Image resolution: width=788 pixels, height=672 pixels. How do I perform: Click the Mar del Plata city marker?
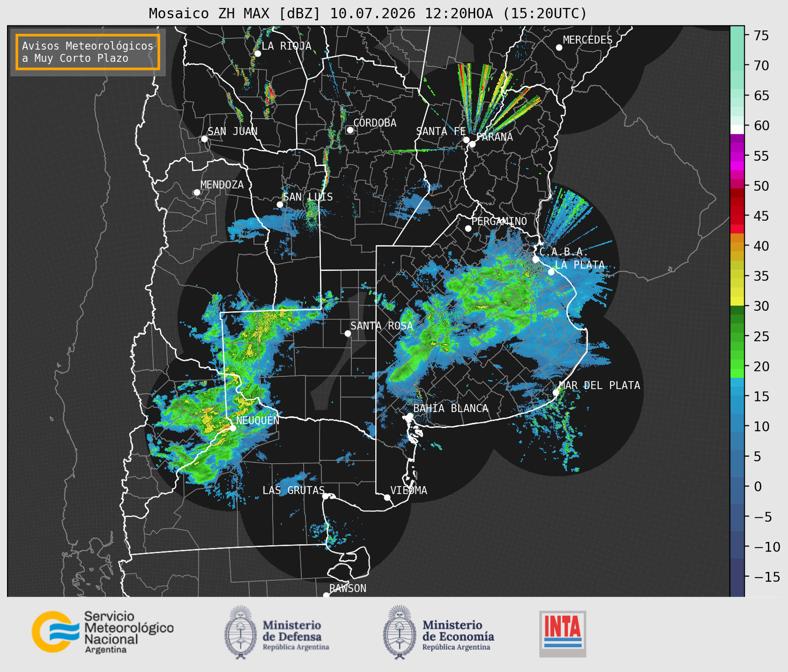point(556,393)
